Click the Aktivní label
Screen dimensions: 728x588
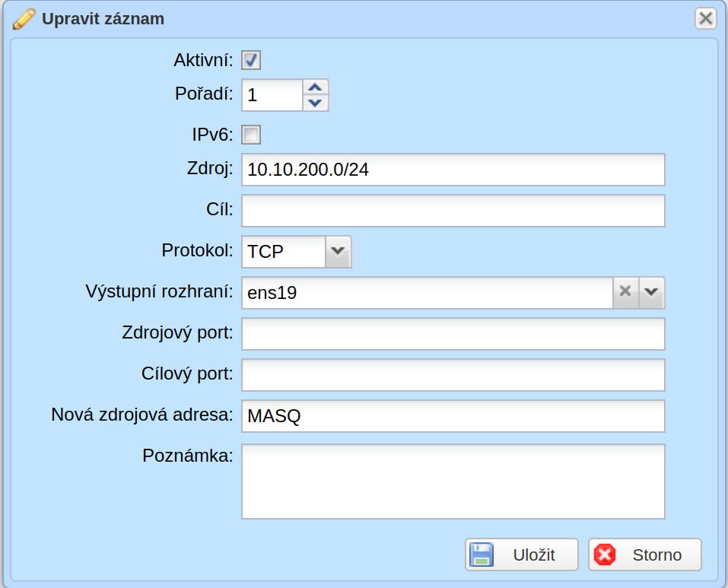pyautogui.click(x=203, y=60)
